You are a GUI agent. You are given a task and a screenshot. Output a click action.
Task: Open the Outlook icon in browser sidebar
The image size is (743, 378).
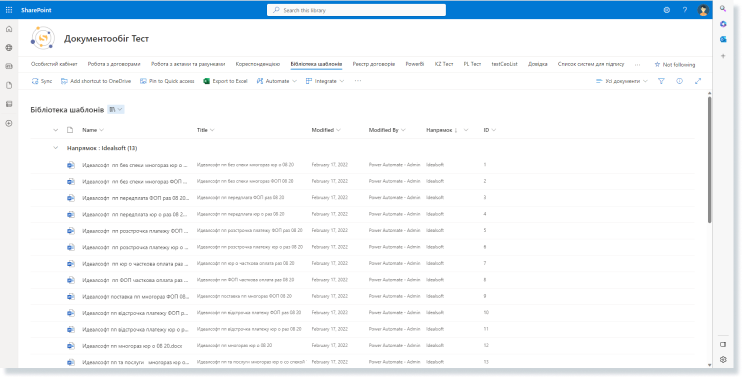[723, 40]
